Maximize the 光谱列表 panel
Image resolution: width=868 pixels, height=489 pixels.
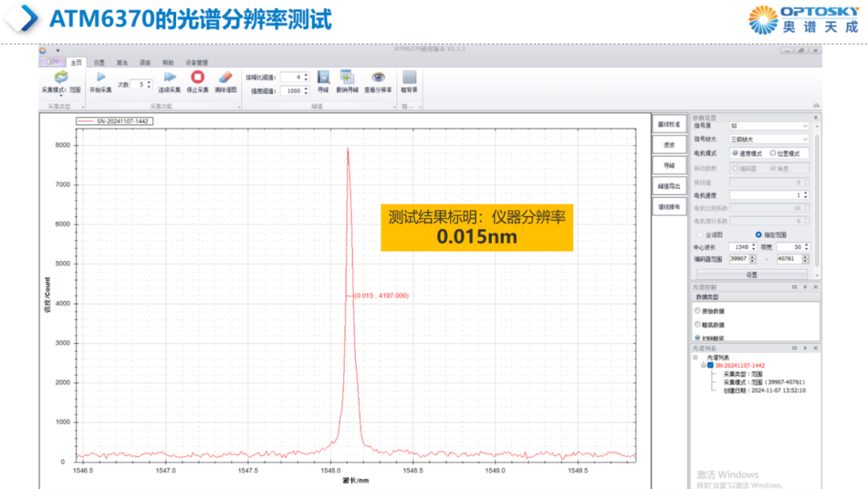pos(794,348)
